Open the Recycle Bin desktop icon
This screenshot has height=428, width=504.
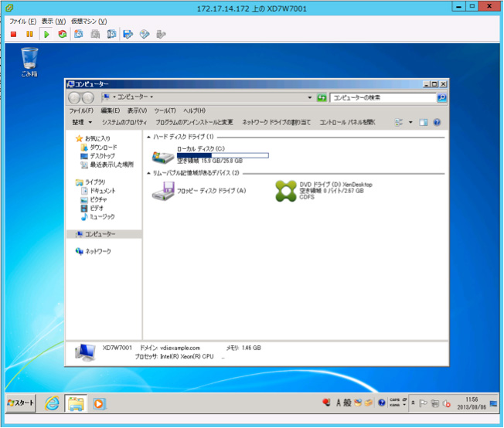point(29,62)
